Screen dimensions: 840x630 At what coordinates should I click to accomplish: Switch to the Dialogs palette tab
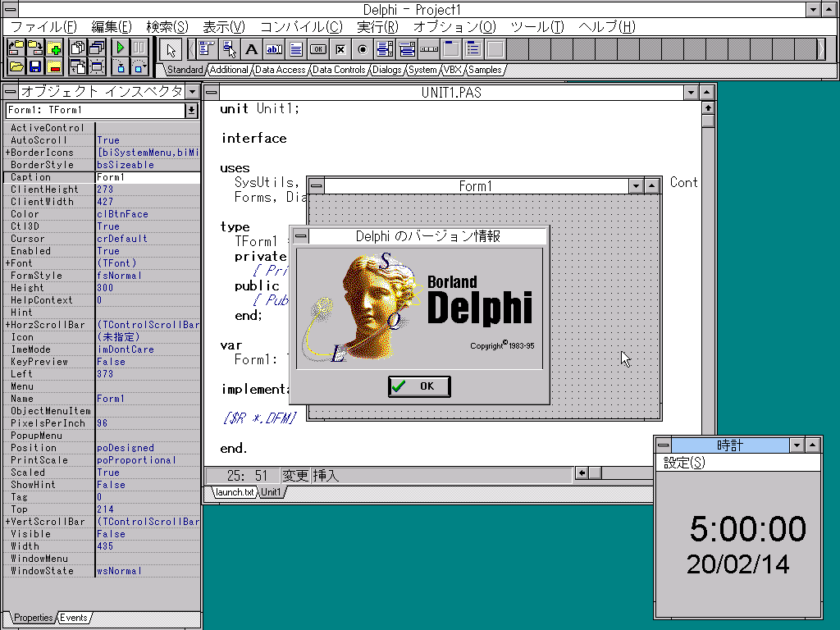coord(386,70)
